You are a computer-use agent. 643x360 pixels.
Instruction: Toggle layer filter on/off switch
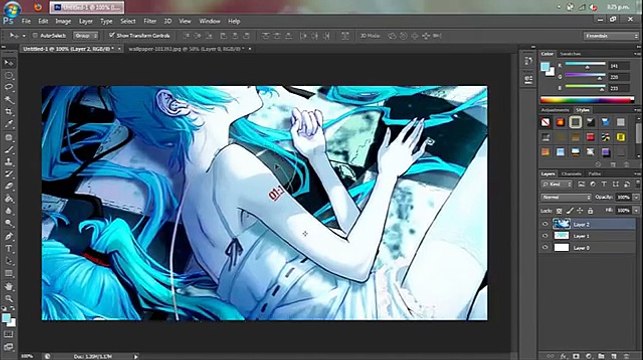tap(638, 183)
